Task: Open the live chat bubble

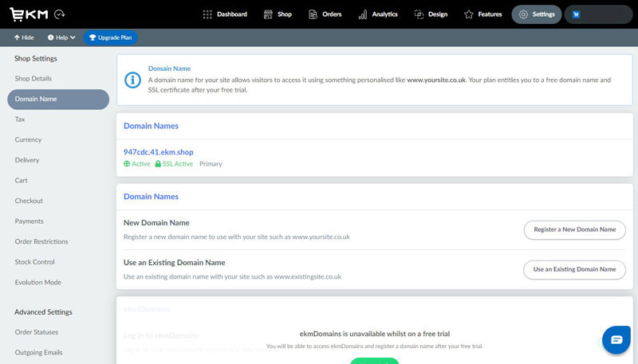Action: (616, 339)
